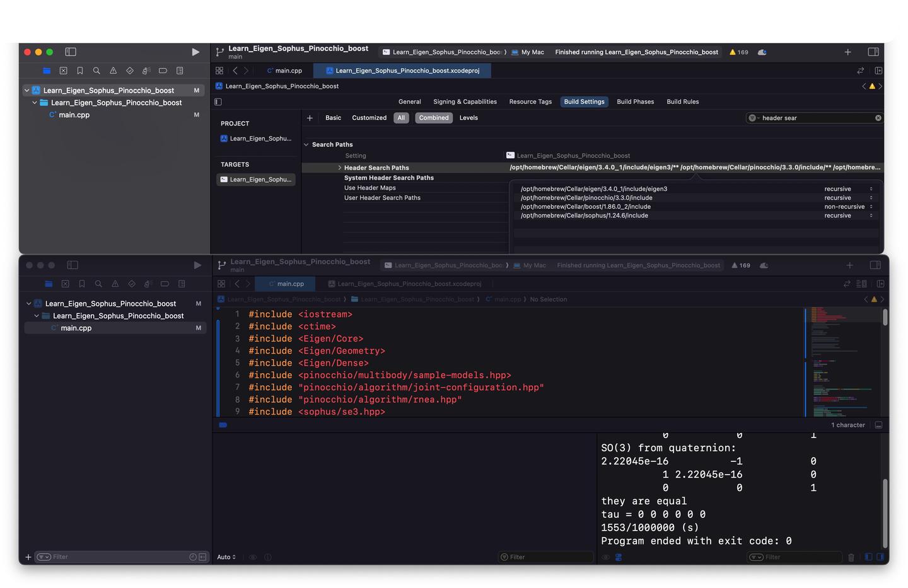Select the Learn_Eigen_Sophu target in TARGETS
908x588 pixels.
[255, 180]
